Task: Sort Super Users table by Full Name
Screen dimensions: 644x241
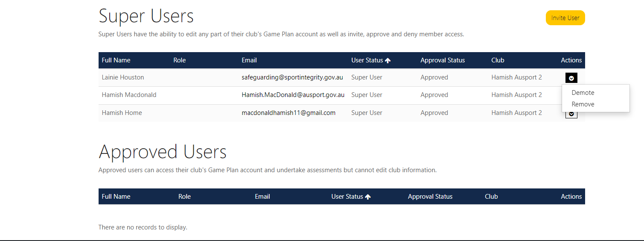Action: (x=116, y=60)
